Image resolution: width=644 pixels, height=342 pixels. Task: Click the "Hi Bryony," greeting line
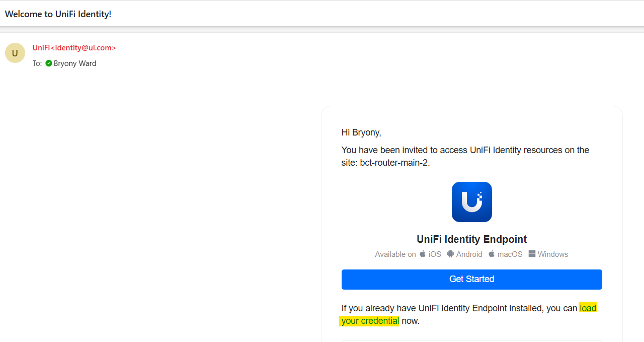(x=361, y=132)
